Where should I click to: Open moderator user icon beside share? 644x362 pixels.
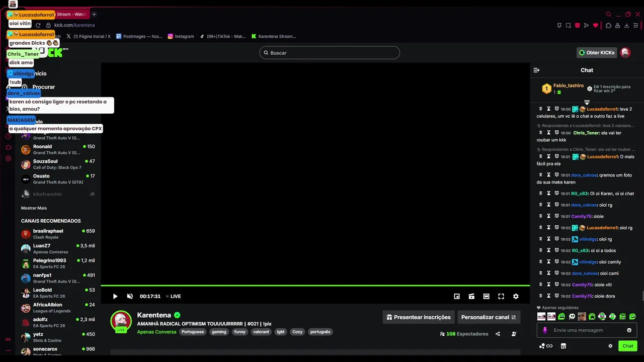pos(514,334)
